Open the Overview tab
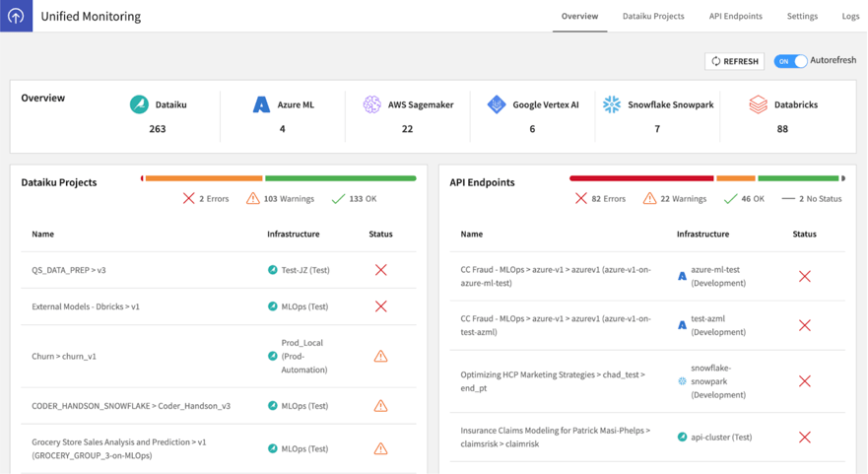The width and height of the screenshot is (868, 474). click(x=579, y=16)
